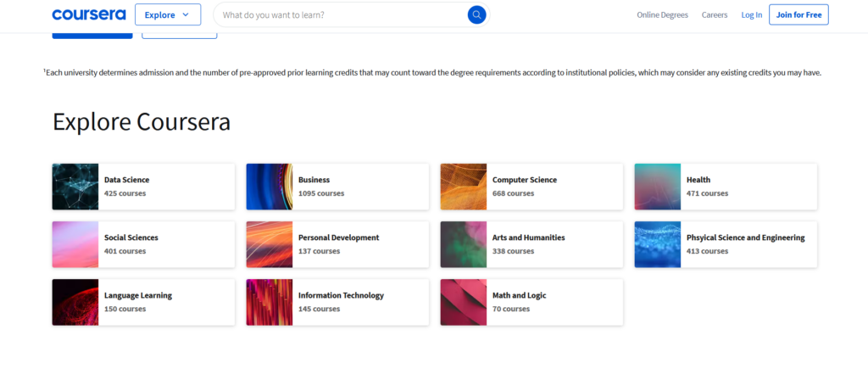868x391 pixels.
Task: Click the '150 courses' text
Action: click(x=125, y=309)
